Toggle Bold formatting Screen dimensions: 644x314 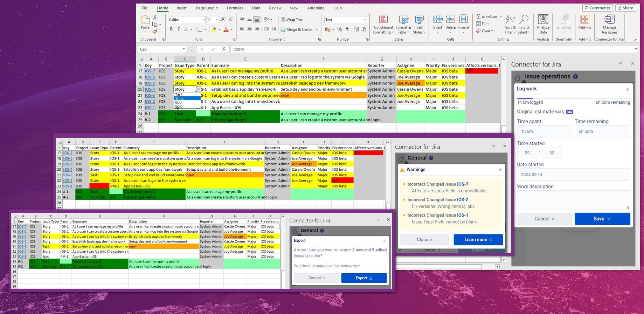171,29
